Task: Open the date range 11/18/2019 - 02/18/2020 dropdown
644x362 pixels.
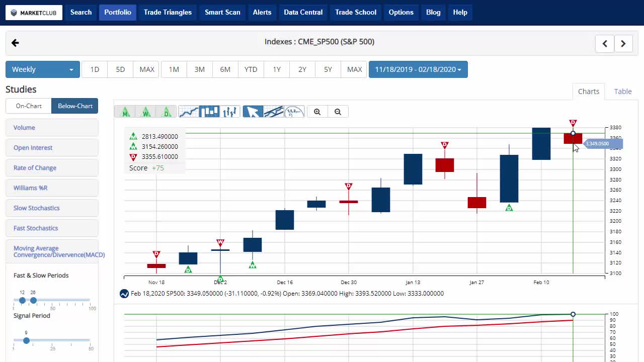Action: click(418, 69)
